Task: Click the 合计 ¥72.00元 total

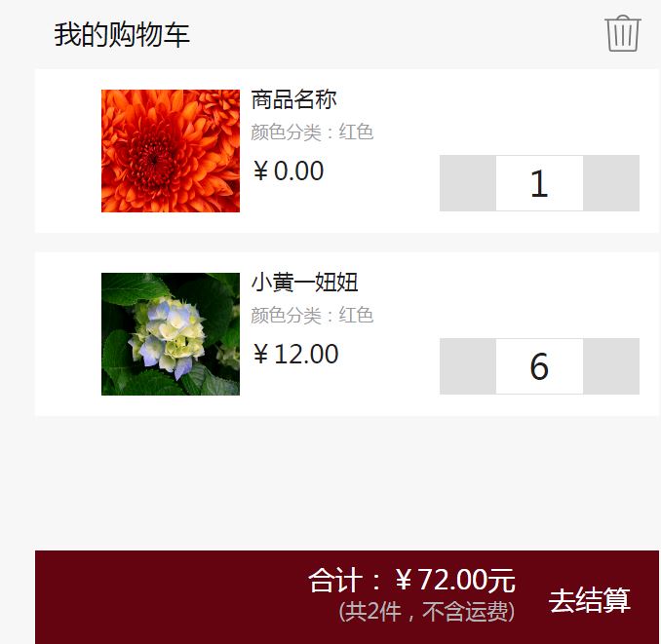Action: point(411,581)
